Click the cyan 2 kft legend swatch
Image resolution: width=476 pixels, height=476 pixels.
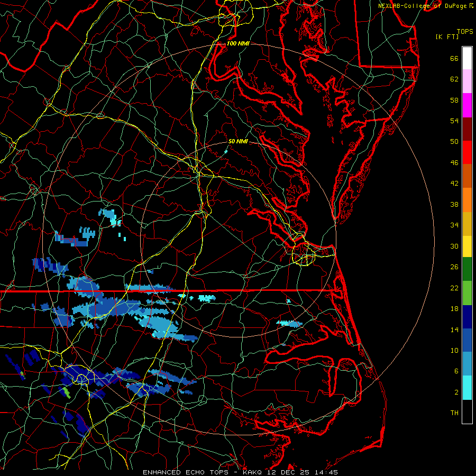click(467, 388)
